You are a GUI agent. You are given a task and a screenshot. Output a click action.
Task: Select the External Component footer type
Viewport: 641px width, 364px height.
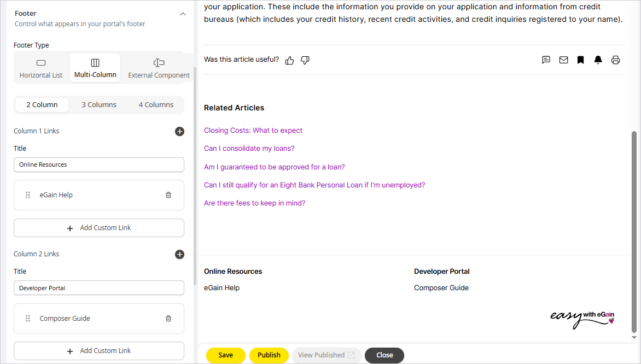[x=159, y=68]
